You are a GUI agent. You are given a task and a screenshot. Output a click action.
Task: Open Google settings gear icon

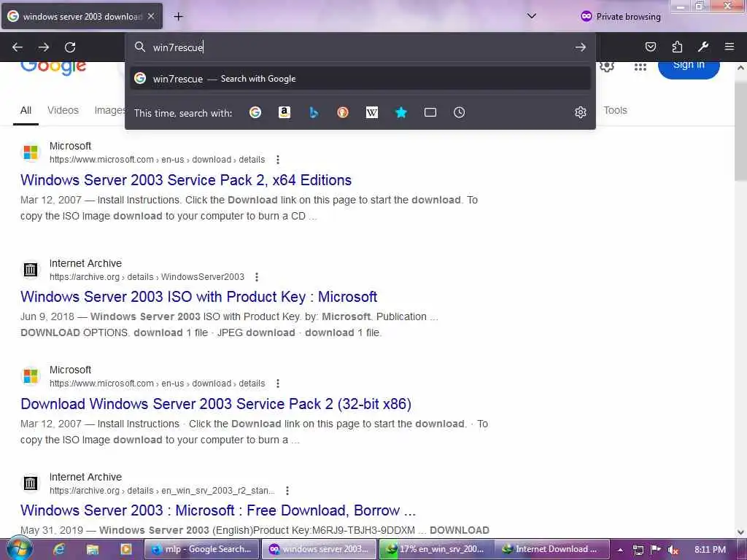click(606, 66)
